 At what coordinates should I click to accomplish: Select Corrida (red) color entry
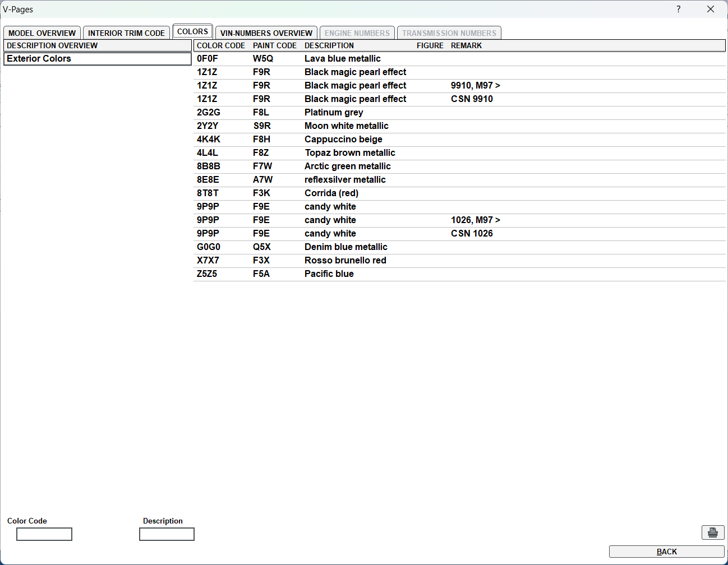[331, 193]
